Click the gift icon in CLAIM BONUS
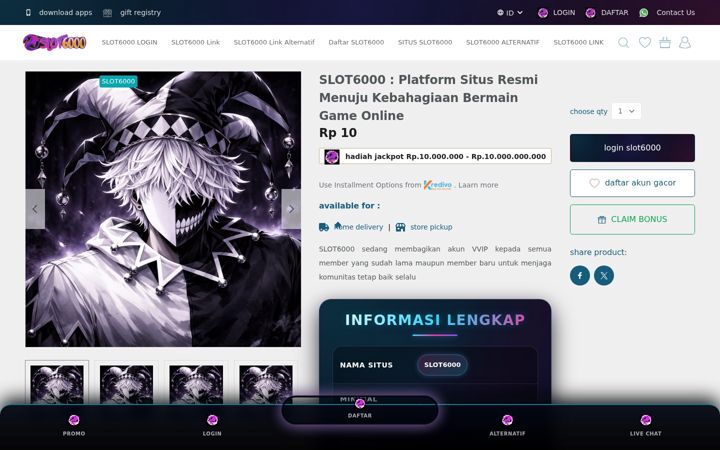The height and width of the screenshot is (450, 720). 602,220
